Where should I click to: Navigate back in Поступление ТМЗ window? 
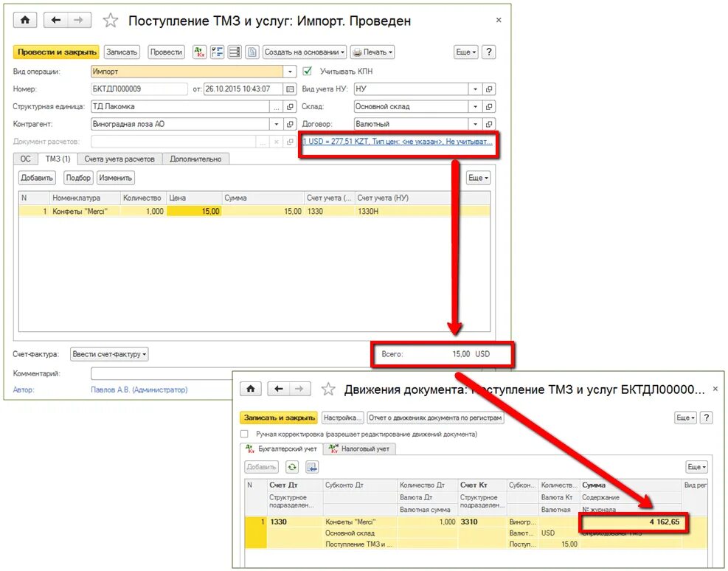(56, 21)
